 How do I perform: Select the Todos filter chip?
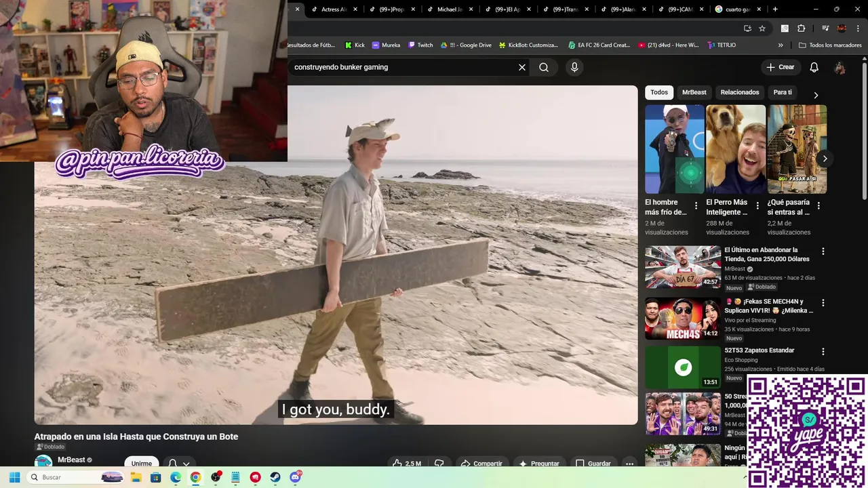pos(659,92)
